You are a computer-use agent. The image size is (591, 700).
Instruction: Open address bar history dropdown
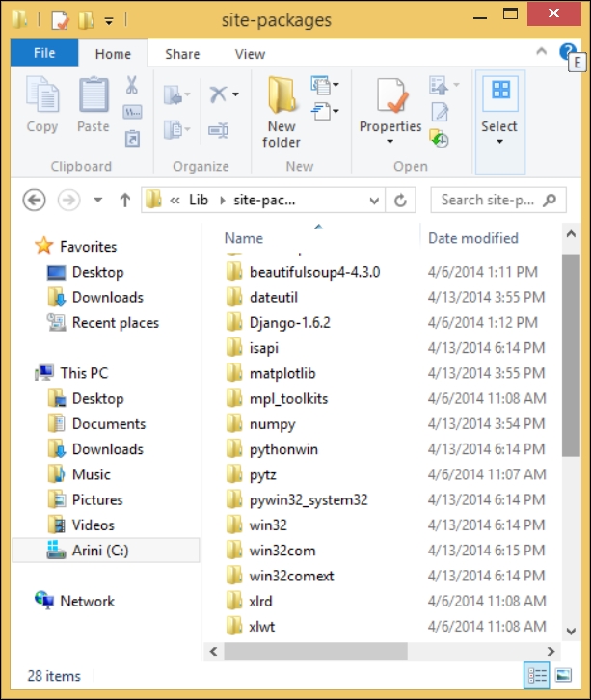point(374,201)
